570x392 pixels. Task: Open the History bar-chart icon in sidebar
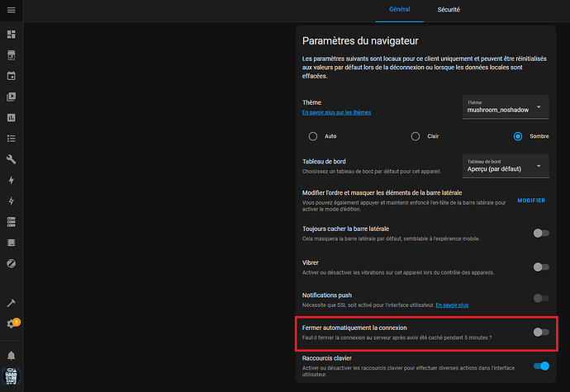tap(12, 118)
